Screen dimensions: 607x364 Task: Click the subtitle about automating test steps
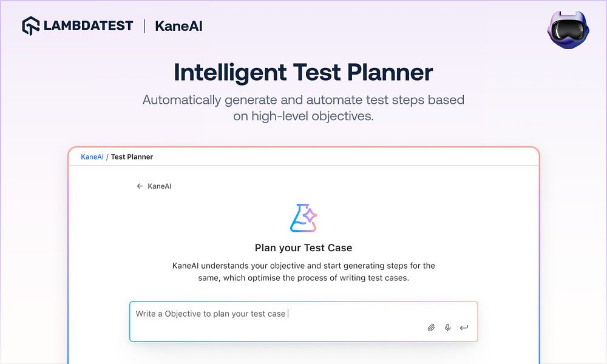coord(303,107)
